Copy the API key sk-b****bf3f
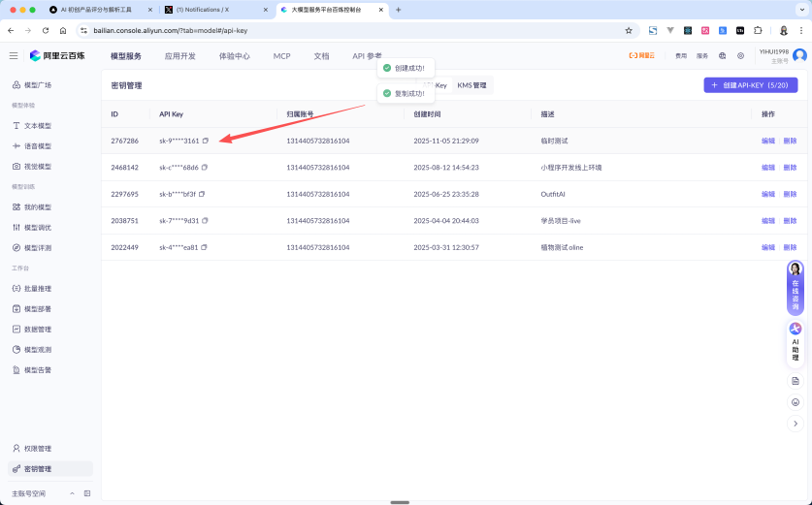This screenshot has width=812, height=505. coord(203,194)
